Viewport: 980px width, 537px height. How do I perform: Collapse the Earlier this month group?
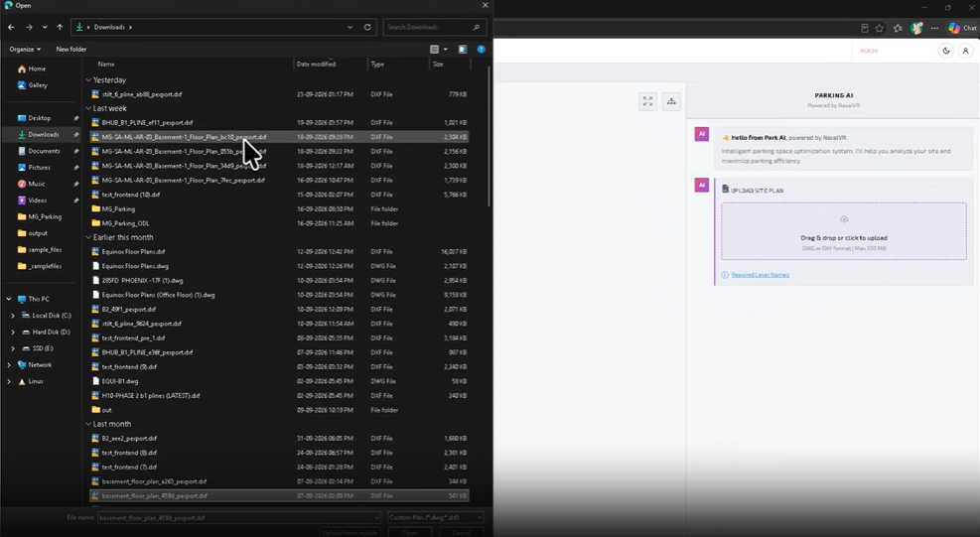click(x=88, y=237)
